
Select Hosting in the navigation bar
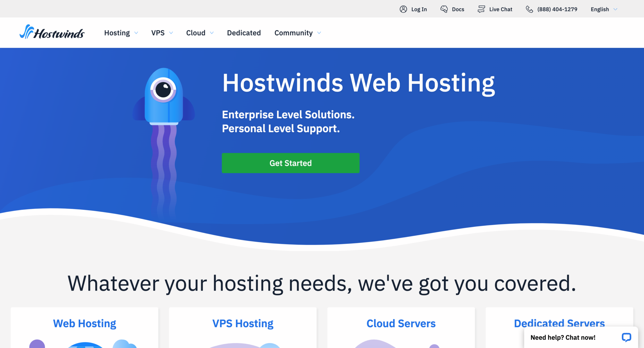pos(117,32)
